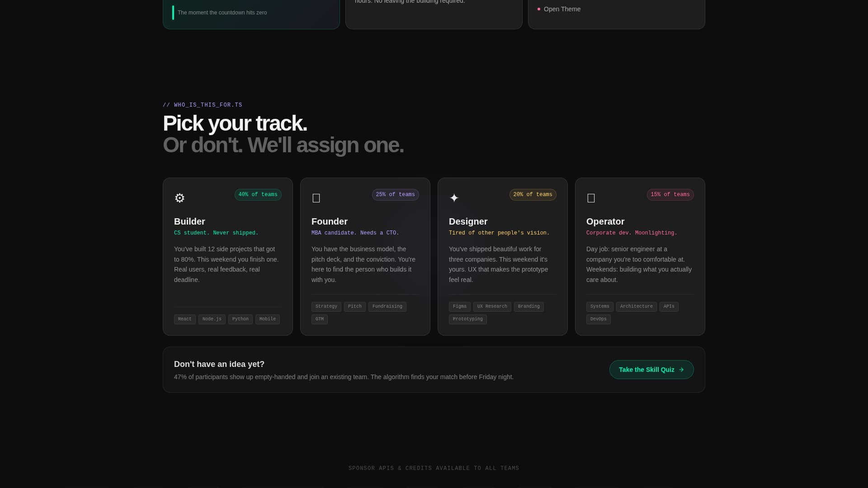Viewport: 868px width, 488px height.
Task: Click the pink bullet beside Open Theme
Action: pos(539,9)
